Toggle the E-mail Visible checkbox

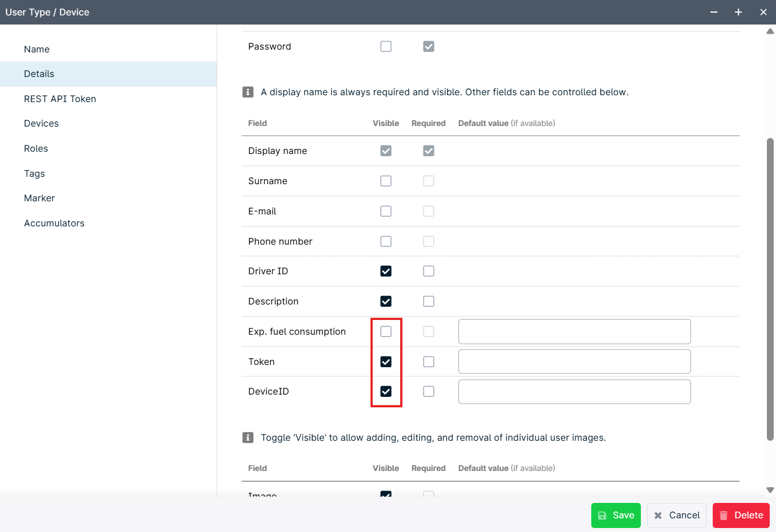(386, 211)
